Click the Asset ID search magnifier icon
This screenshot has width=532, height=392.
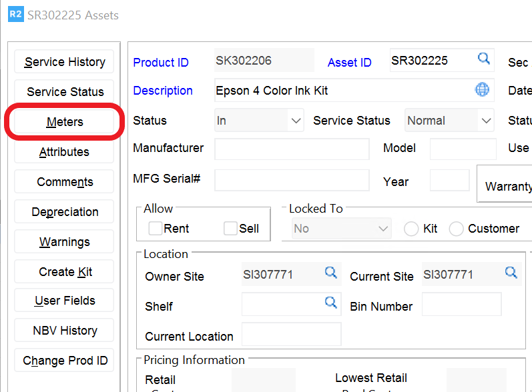tap(484, 59)
